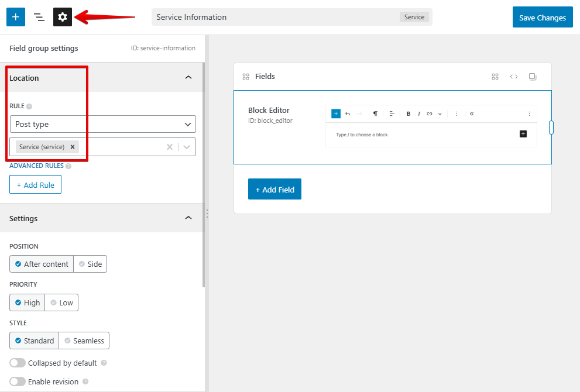Click the sidebar vertical scrollbar

pyautogui.click(x=204, y=176)
